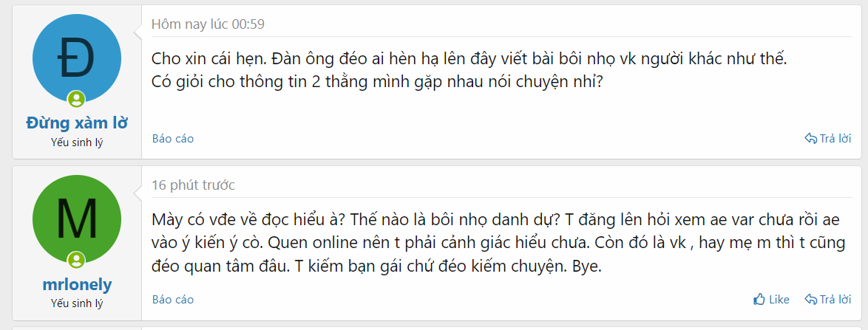Click the reply arrow icon on Đừng xàm lờ's post
The height and width of the screenshot is (330, 868).
tap(811, 139)
